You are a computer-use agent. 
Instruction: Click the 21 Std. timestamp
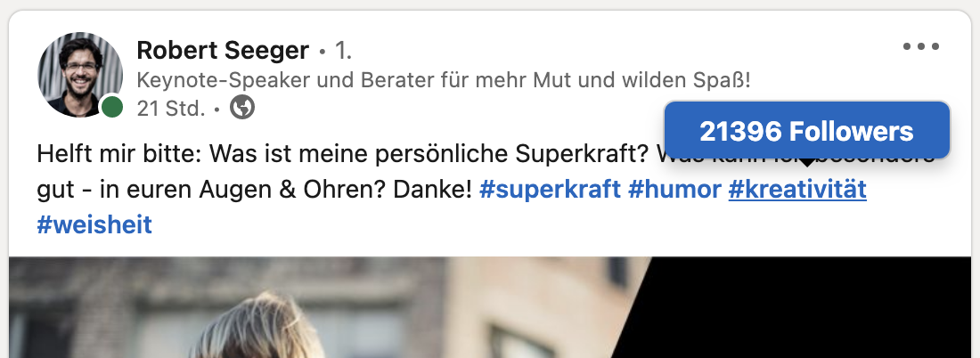click(171, 109)
